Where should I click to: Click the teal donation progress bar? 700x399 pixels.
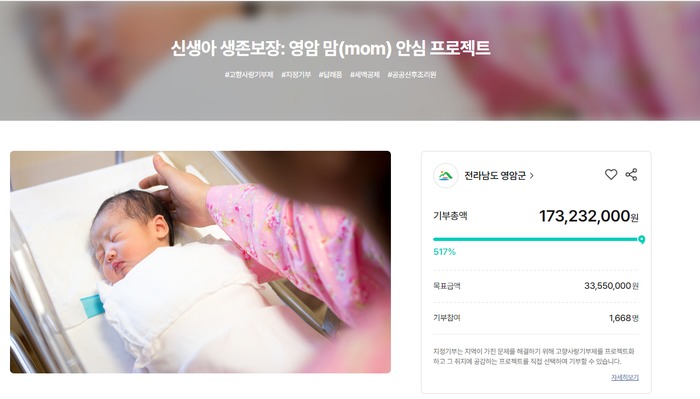click(536, 239)
